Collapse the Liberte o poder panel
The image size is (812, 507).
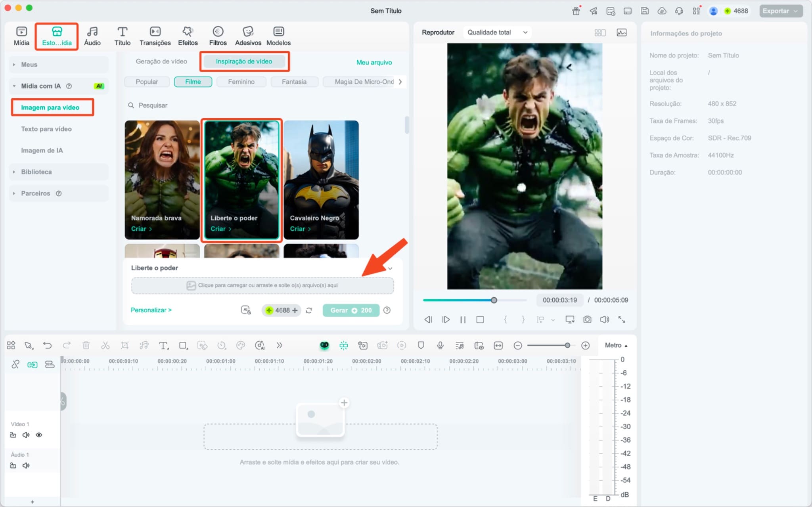(x=390, y=268)
